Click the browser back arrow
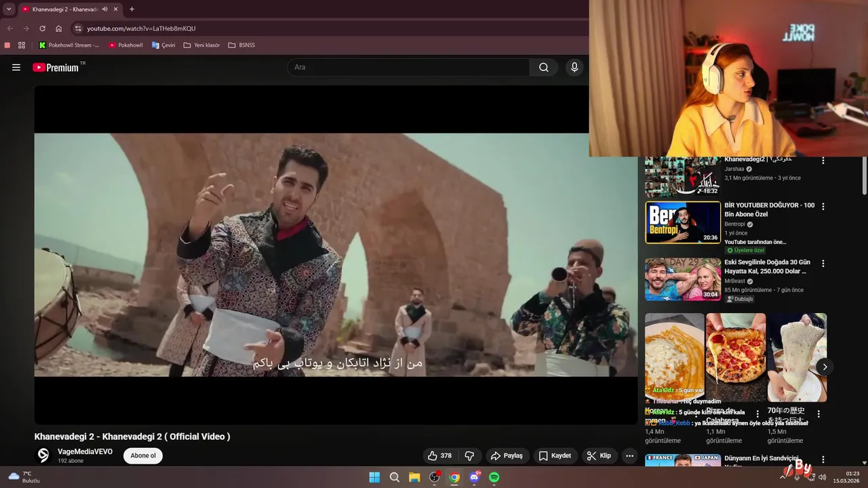 tap(9, 28)
